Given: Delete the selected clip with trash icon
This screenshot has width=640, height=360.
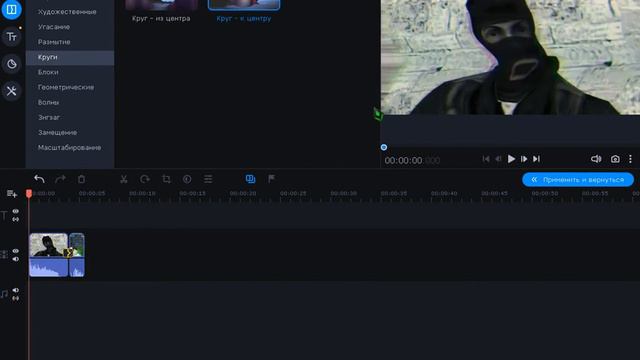Looking at the screenshot, I should pos(81,179).
